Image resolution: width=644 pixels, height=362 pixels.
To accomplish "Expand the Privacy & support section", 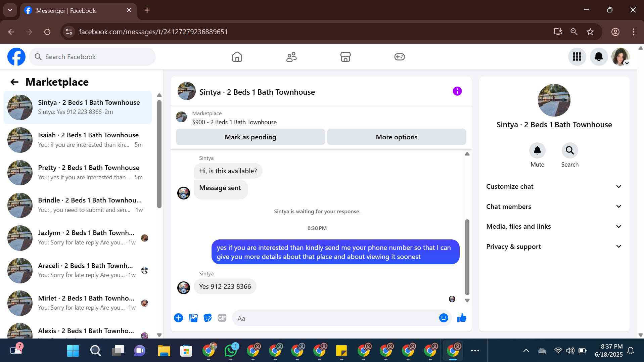I will (554, 246).
